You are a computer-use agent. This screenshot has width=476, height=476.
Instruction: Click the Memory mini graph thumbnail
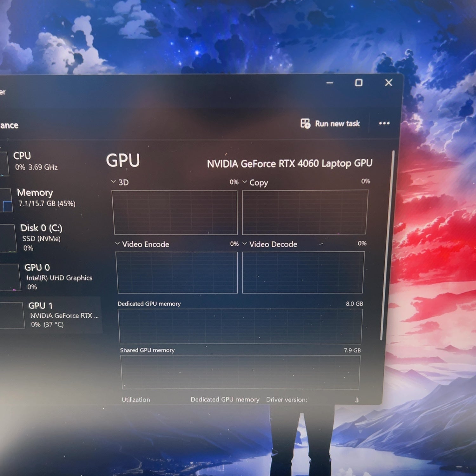point(6,201)
